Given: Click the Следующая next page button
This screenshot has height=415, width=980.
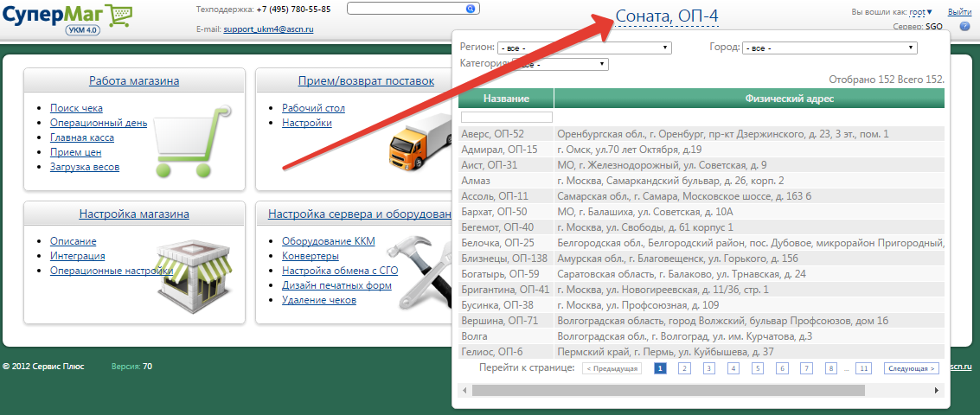Looking at the screenshot, I should pos(911,368).
